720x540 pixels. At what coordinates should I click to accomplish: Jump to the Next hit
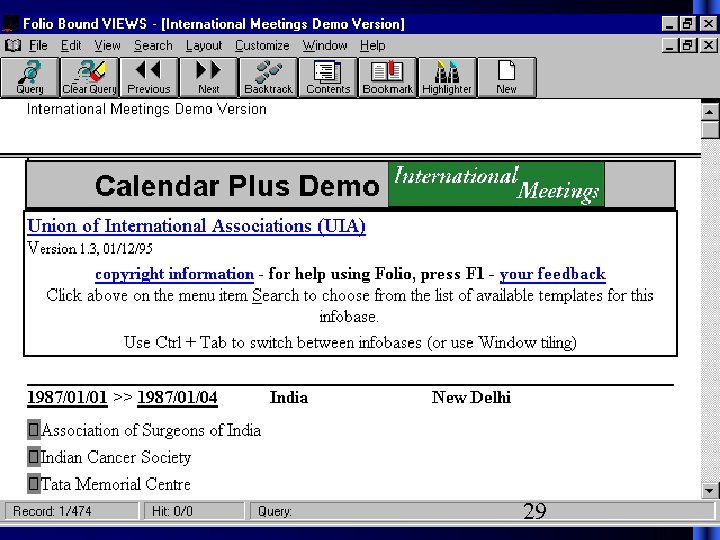click(208, 78)
